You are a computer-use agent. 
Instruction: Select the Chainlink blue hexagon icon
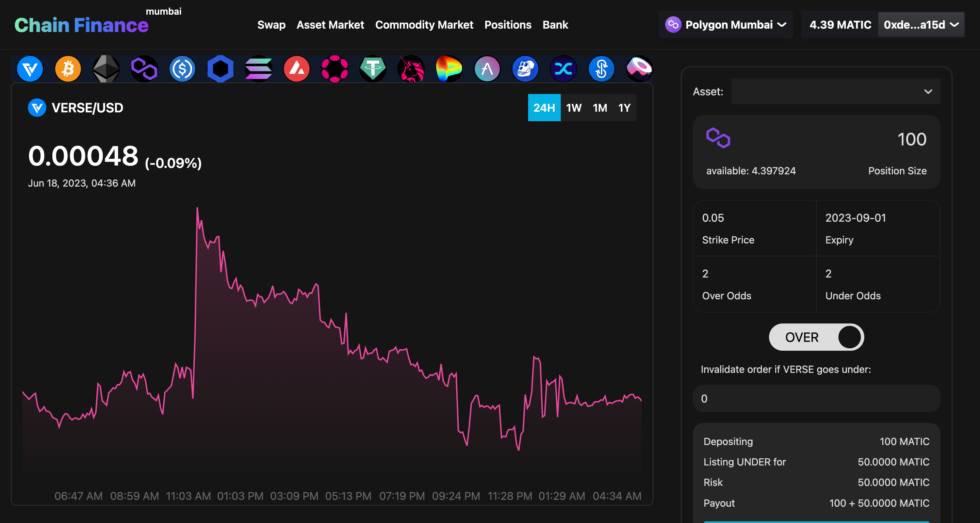tap(220, 69)
